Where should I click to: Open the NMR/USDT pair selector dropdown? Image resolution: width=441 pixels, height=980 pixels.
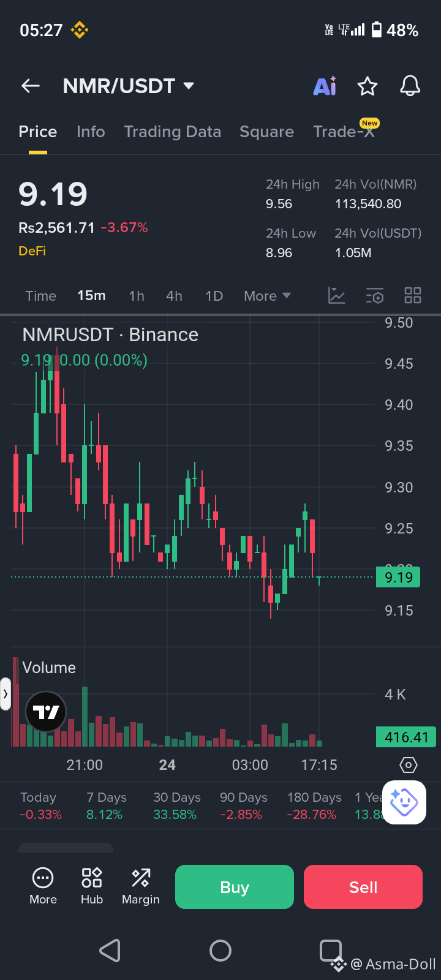coord(129,86)
